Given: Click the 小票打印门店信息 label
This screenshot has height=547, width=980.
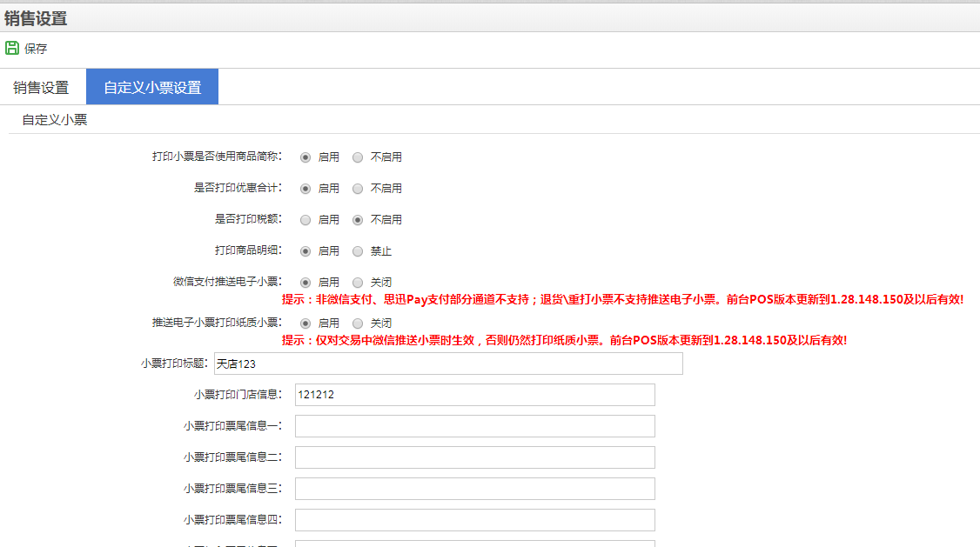Looking at the screenshot, I should [x=238, y=394].
